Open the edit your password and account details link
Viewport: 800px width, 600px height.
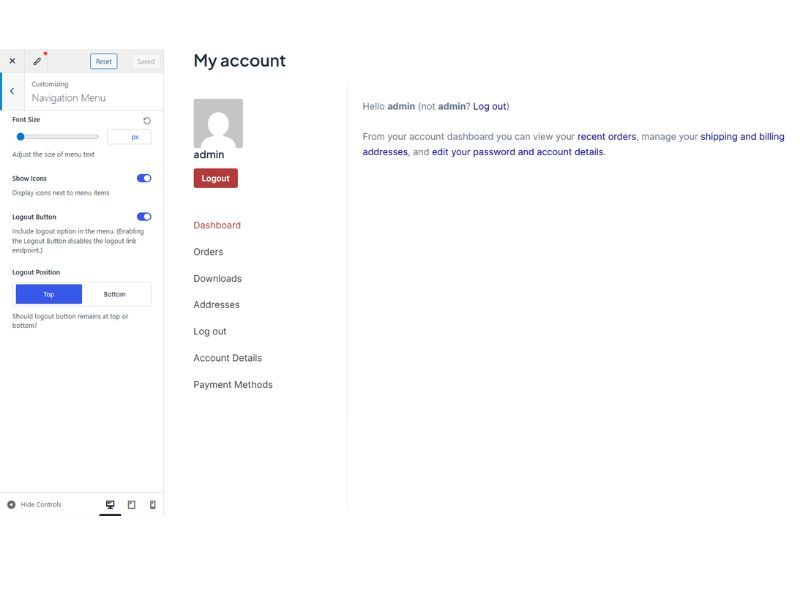[x=515, y=151]
